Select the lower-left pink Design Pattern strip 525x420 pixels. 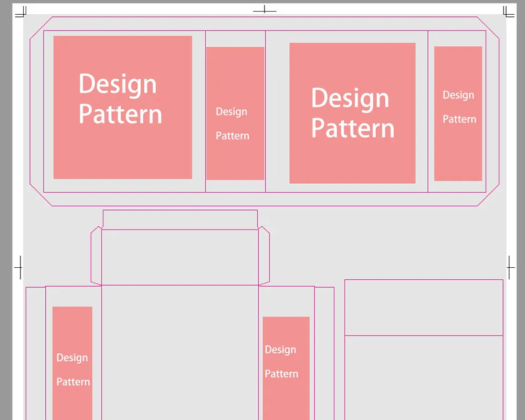click(x=72, y=363)
